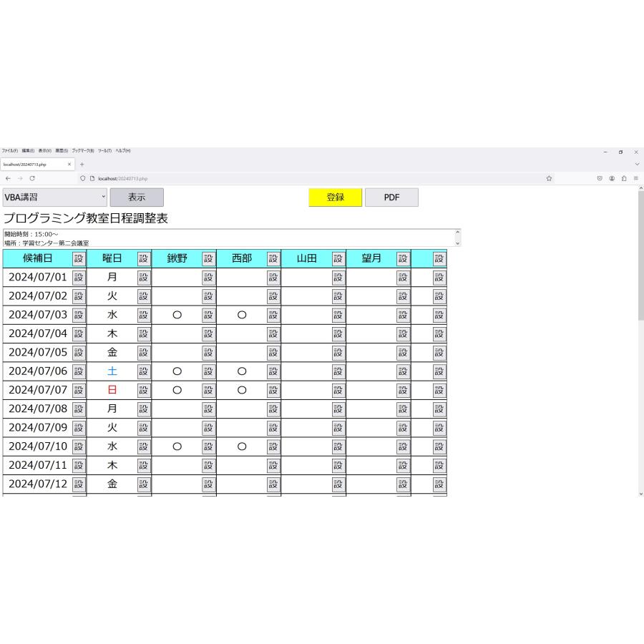644x644 pixels.
Task: Click the 設 icon beside the 曜日 header
Action: click(x=143, y=258)
